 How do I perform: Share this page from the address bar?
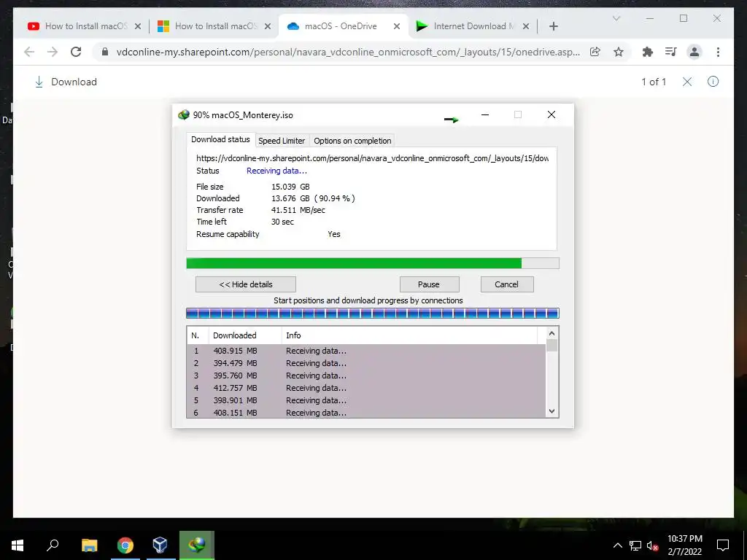[x=595, y=52]
